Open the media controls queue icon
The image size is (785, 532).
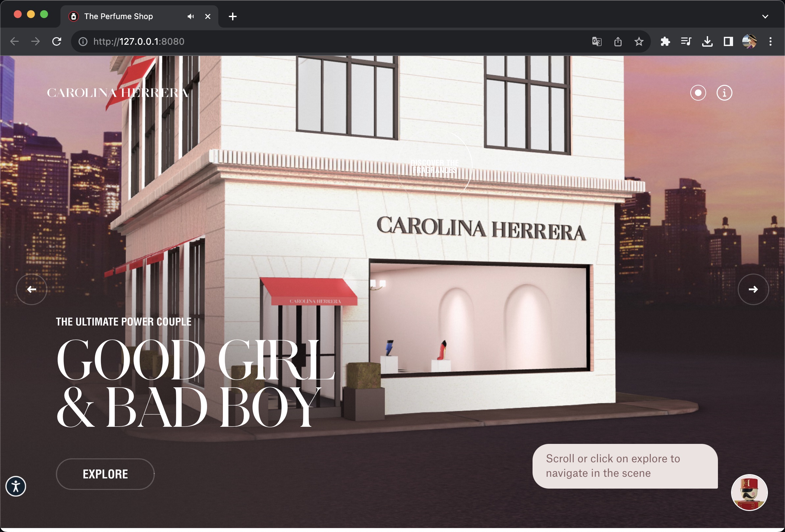[x=686, y=41]
